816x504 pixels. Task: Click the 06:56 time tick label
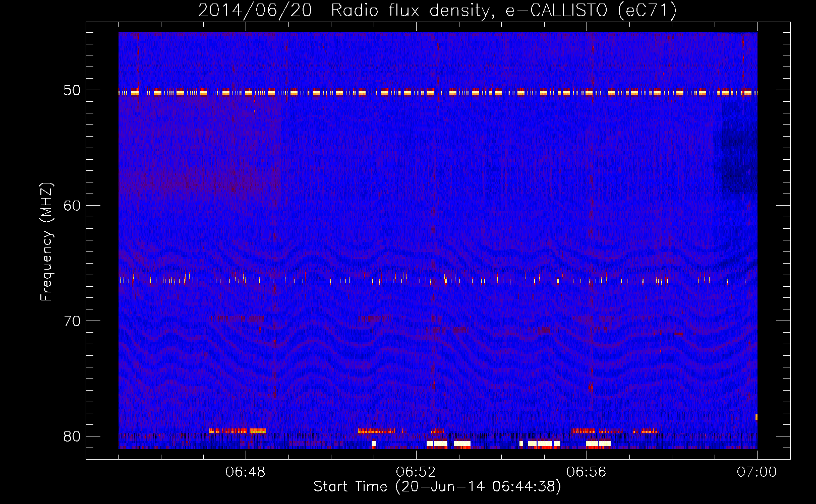click(x=587, y=472)
